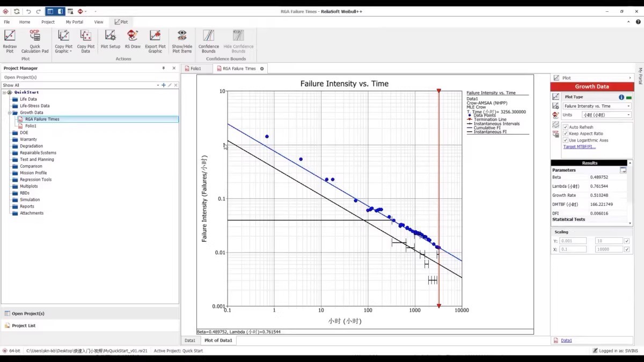Click the results detail icon beside Parameters
The width and height of the screenshot is (644, 362).
click(623, 170)
